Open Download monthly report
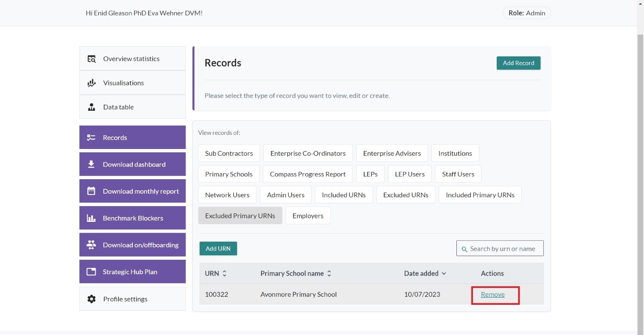 tap(132, 191)
